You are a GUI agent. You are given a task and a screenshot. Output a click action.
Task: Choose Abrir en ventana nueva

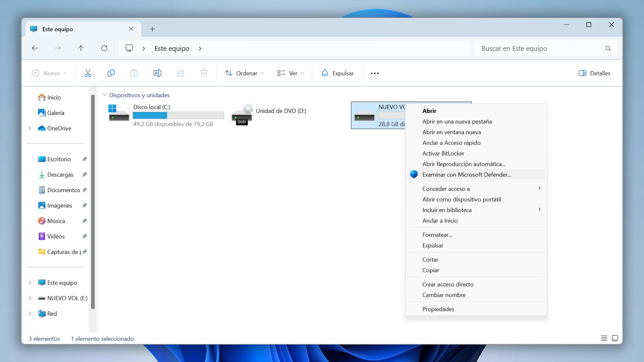476,132
